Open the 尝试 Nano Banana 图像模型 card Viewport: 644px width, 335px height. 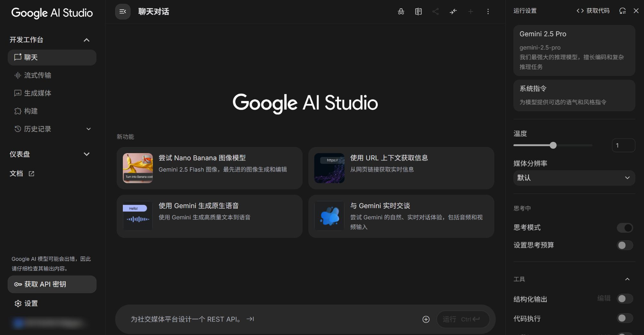(x=209, y=168)
